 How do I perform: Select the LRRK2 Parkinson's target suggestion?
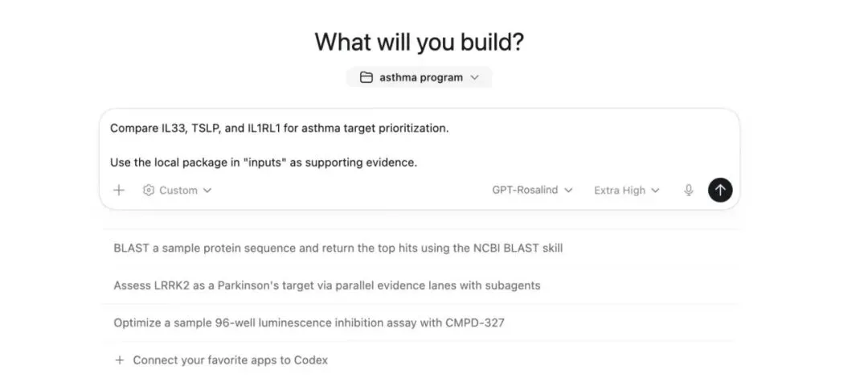point(326,285)
